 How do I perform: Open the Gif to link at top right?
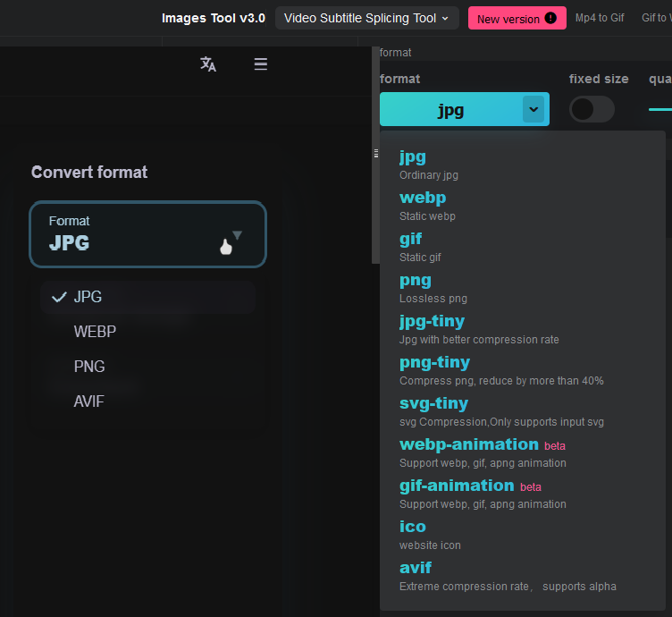click(656, 18)
